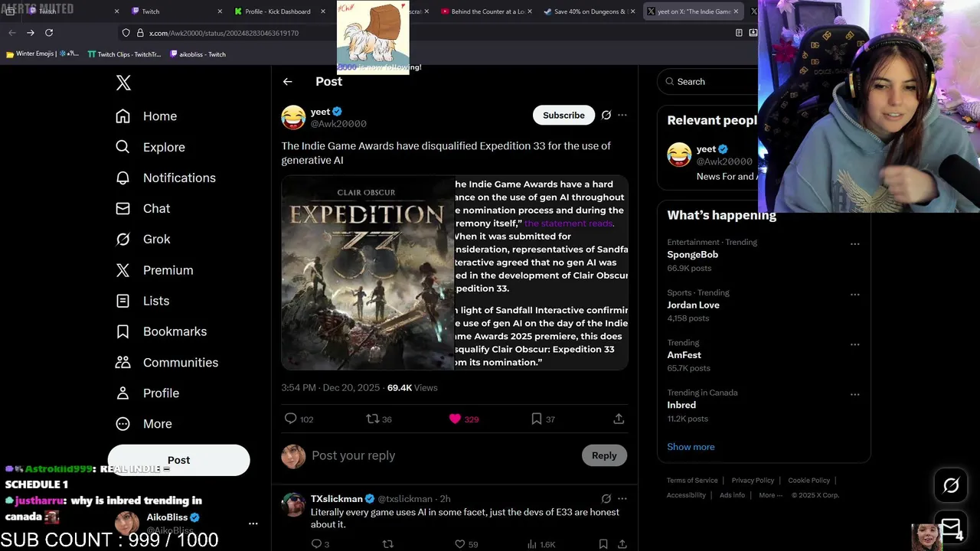Open the Twitch Clips bookmark
This screenshot has width=980, height=551.
[124, 54]
